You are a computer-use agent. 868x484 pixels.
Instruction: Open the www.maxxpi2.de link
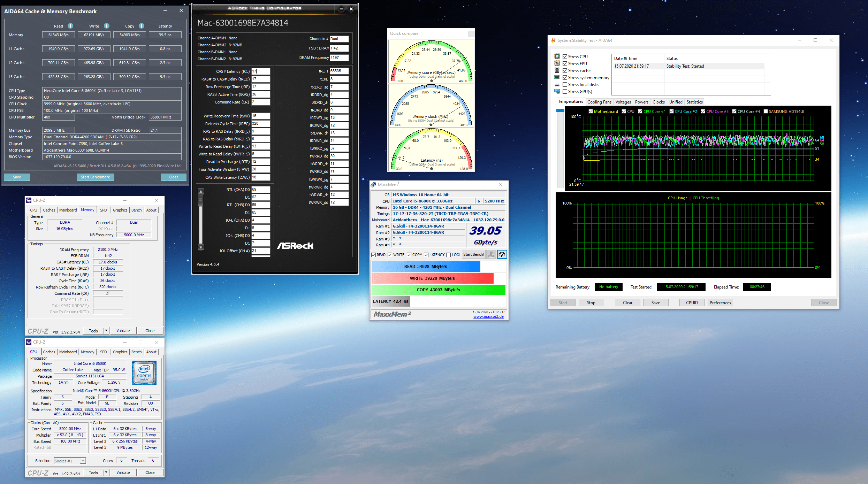[x=488, y=316]
